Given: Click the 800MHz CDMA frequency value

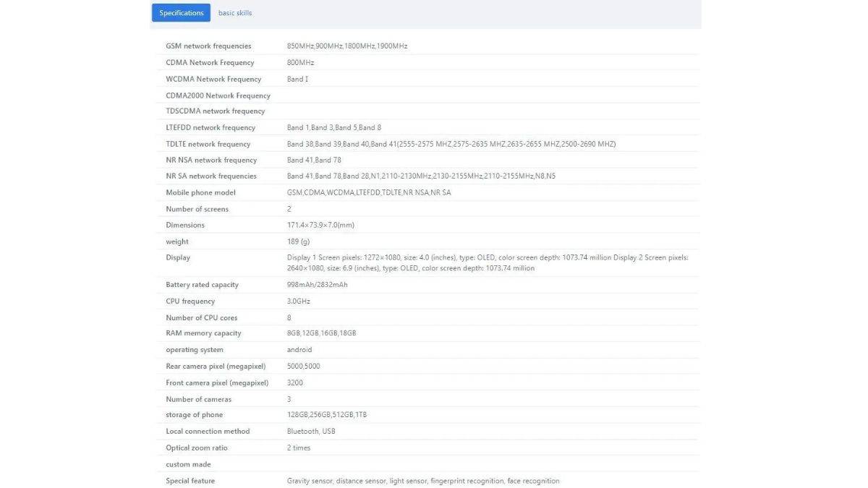Looking at the screenshot, I should [300, 63].
